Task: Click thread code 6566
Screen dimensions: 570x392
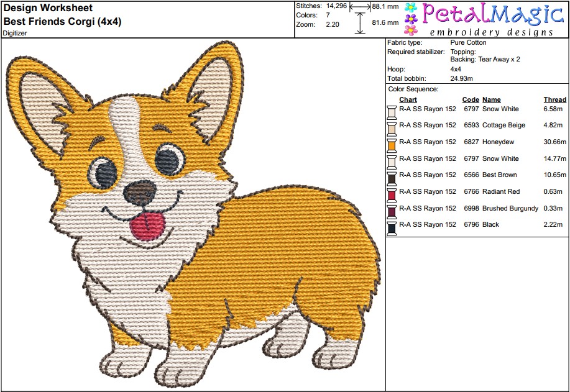Action: tap(472, 175)
